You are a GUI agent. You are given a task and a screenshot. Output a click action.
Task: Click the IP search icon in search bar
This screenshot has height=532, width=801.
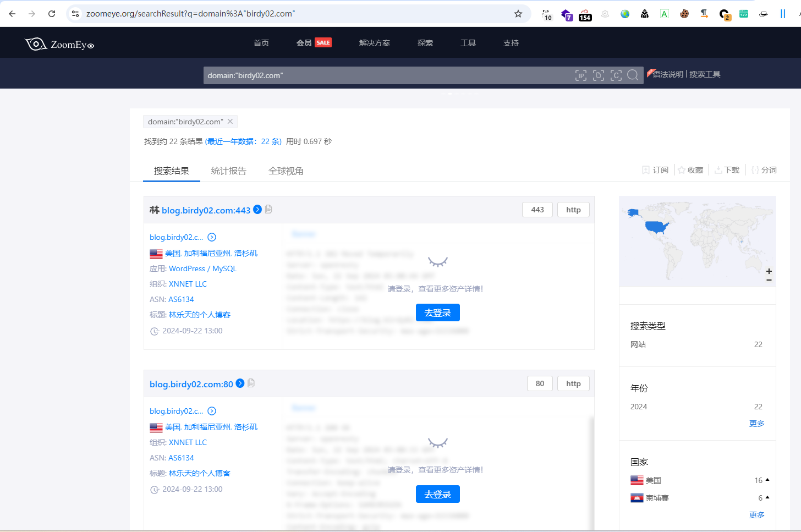click(580, 75)
